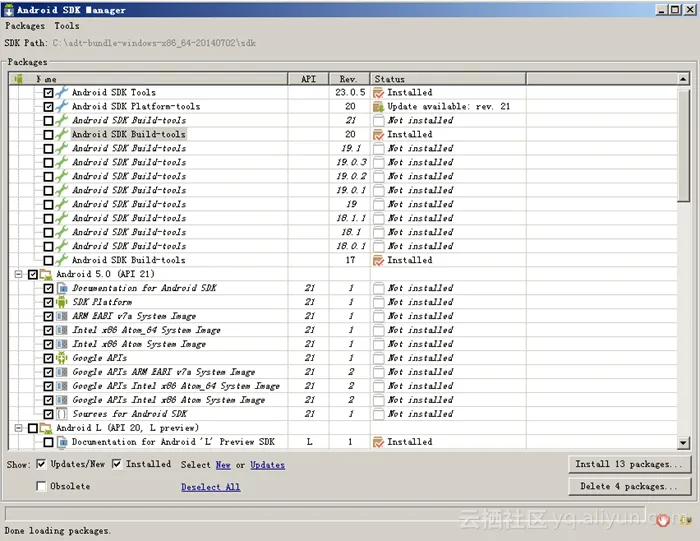Click the Android L (API 20) folder icon

[x=46, y=428]
